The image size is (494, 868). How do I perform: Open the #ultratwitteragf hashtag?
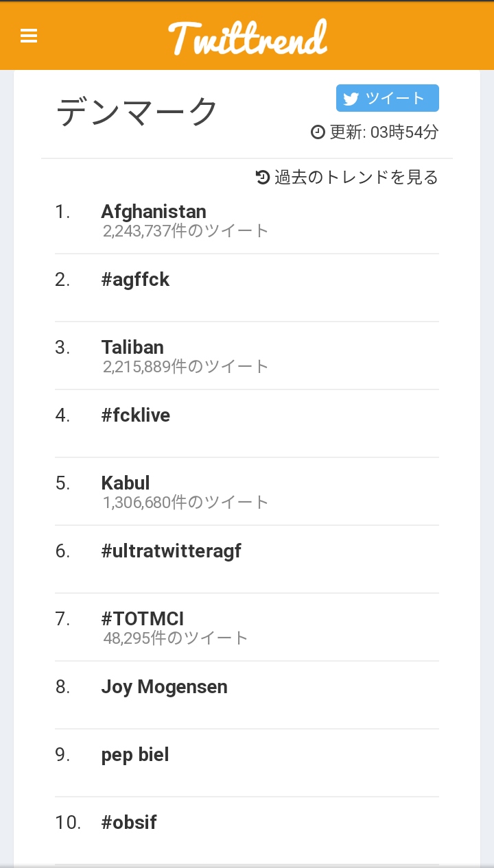(x=171, y=551)
